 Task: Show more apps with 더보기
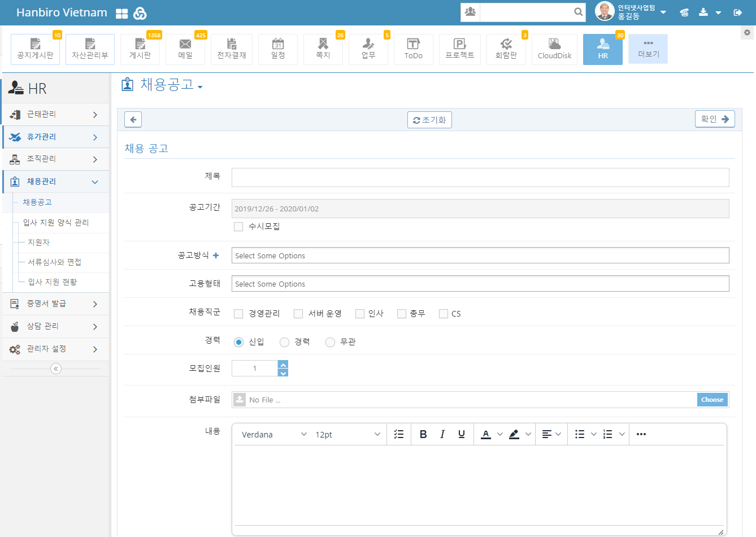pyautogui.click(x=648, y=49)
